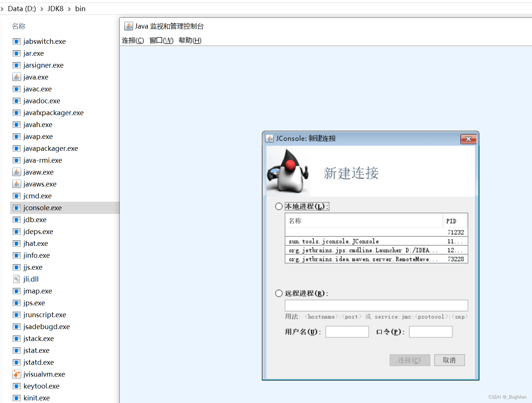Click the java.exe coffee cup icon
532x403 pixels.
(x=17, y=77)
